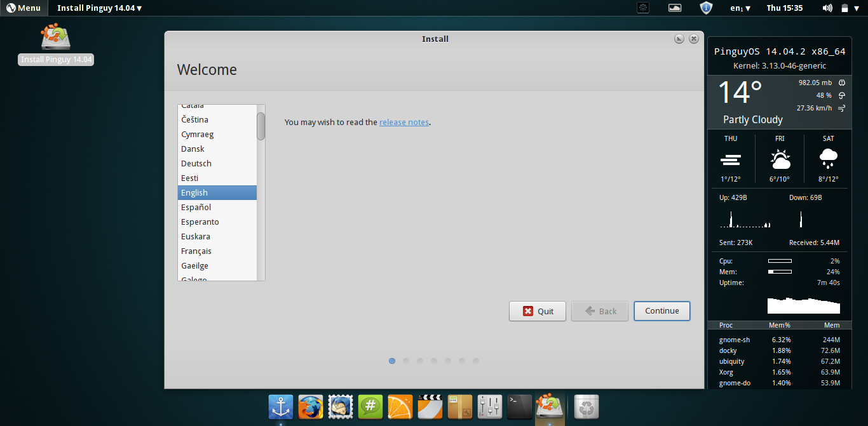This screenshot has width=868, height=426.
Task: Click the Uptime value 7m 40s
Action: point(828,283)
